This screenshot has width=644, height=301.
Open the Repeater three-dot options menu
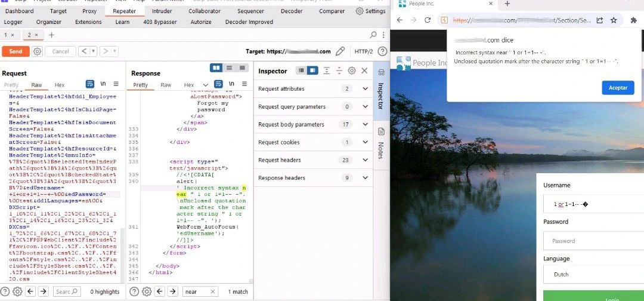[383, 35]
